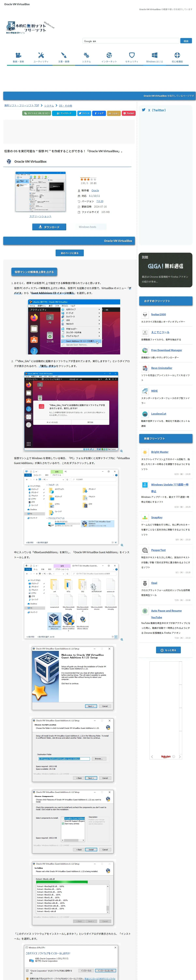The height and width of the screenshot is (980, 196).
Task: Open the 動画・音楽 category icon
Action: pos(18,56)
